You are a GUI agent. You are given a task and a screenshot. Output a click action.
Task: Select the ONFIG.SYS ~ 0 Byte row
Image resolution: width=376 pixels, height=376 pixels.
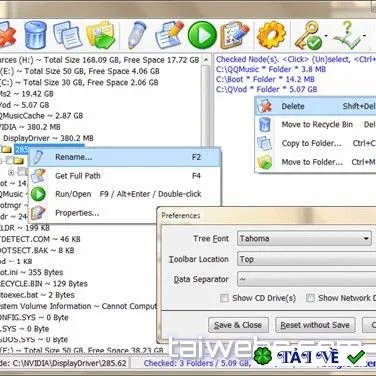point(34,317)
